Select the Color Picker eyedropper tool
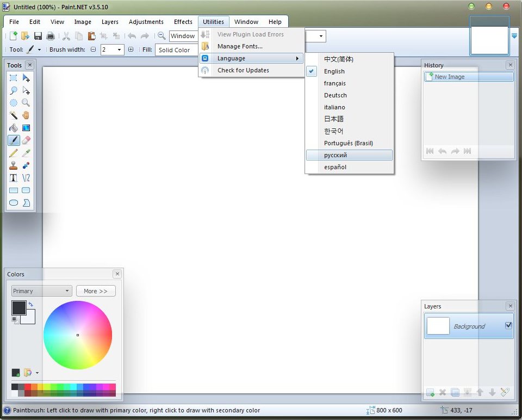Screen dimensions: 522x420 pyautogui.click(x=26, y=153)
